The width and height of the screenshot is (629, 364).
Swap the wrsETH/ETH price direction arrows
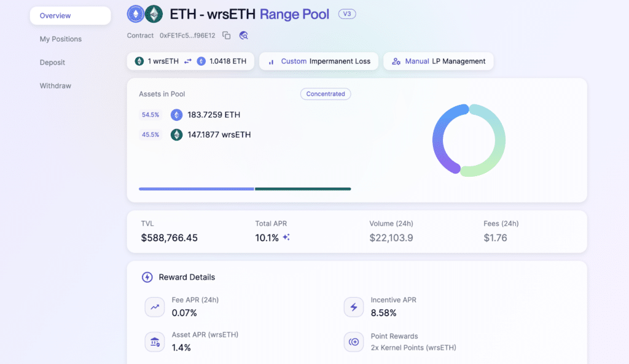(x=188, y=61)
